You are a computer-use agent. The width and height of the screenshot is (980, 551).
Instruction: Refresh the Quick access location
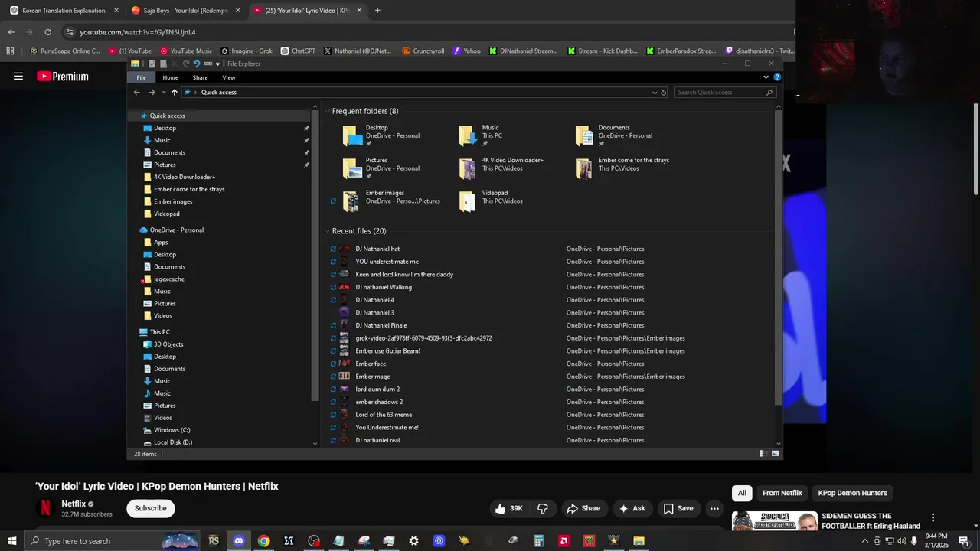tap(663, 92)
